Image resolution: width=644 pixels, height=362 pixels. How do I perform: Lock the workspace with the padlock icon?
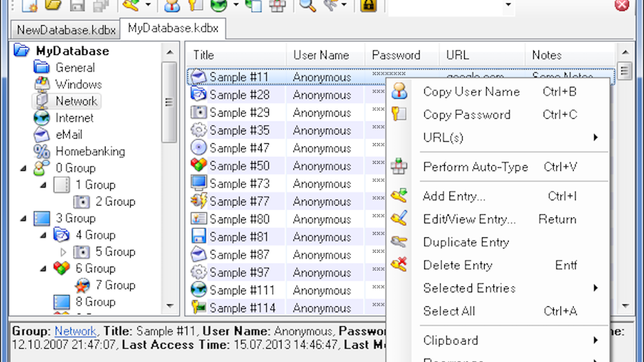click(x=368, y=5)
